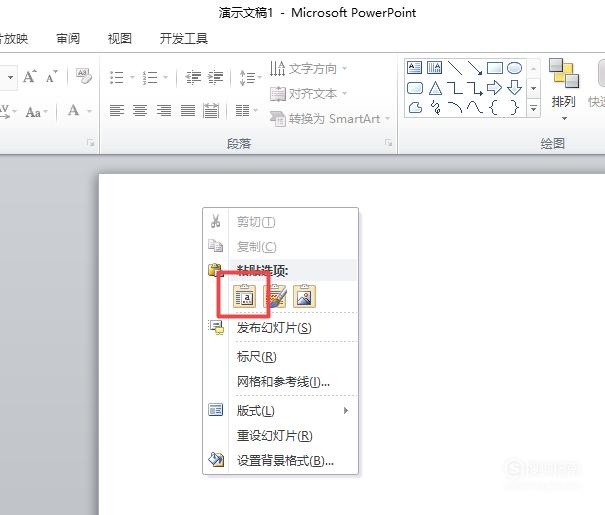605x515 pixels.
Task: Increase list indent level
Action: point(215,78)
